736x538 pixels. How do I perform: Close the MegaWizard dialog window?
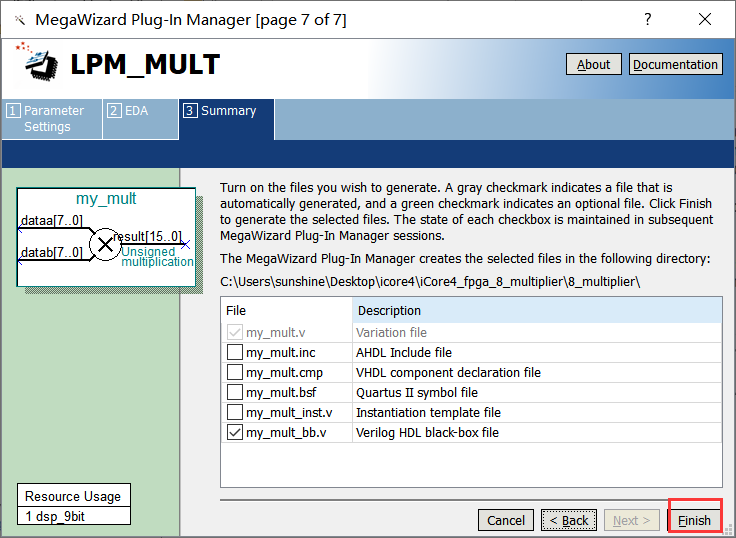click(x=704, y=19)
